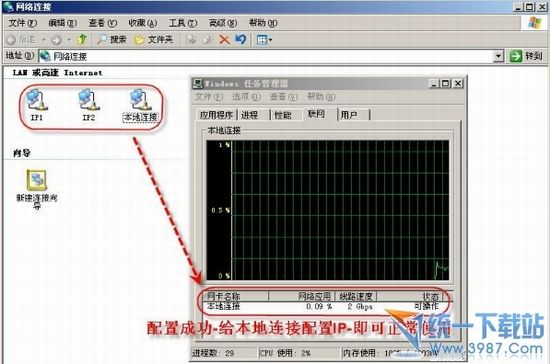This screenshot has width=550, height=364.
Task: Click the Task Manager title bar icon
Action: pyautogui.click(x=198, y=83)
